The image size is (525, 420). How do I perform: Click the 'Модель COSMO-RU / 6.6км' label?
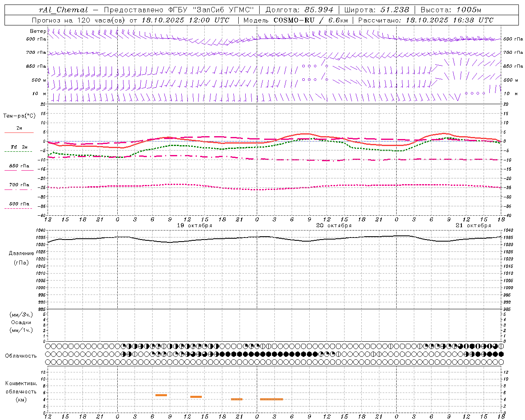(x=296, y=20)
